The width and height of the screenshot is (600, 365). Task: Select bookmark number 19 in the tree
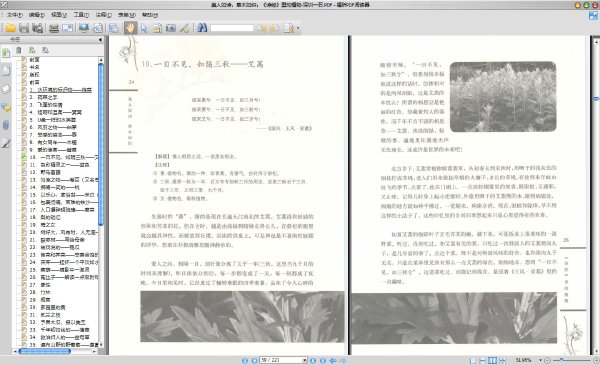[42, 225]
